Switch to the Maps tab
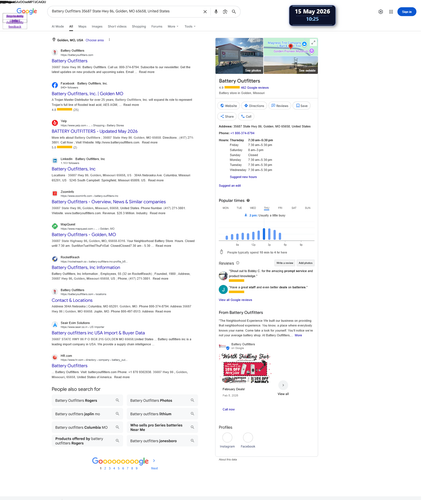This screenshot has width=426, height=500. click(83, 27)
